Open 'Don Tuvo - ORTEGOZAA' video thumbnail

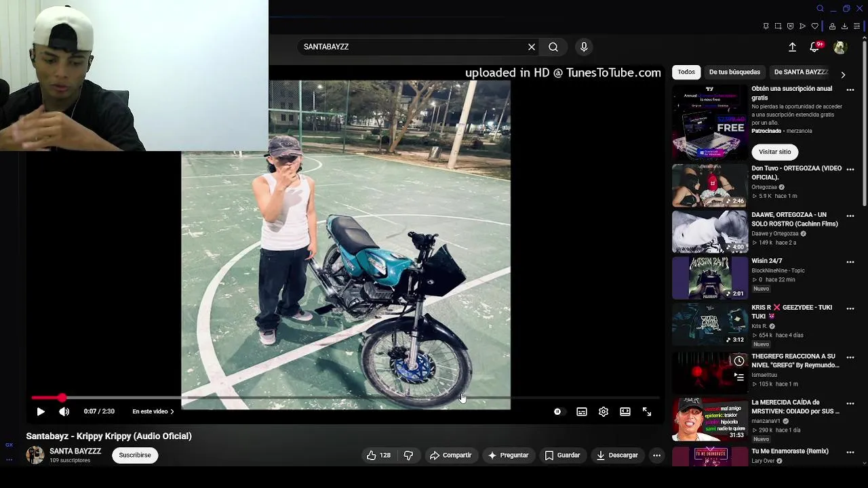(709, 186)
